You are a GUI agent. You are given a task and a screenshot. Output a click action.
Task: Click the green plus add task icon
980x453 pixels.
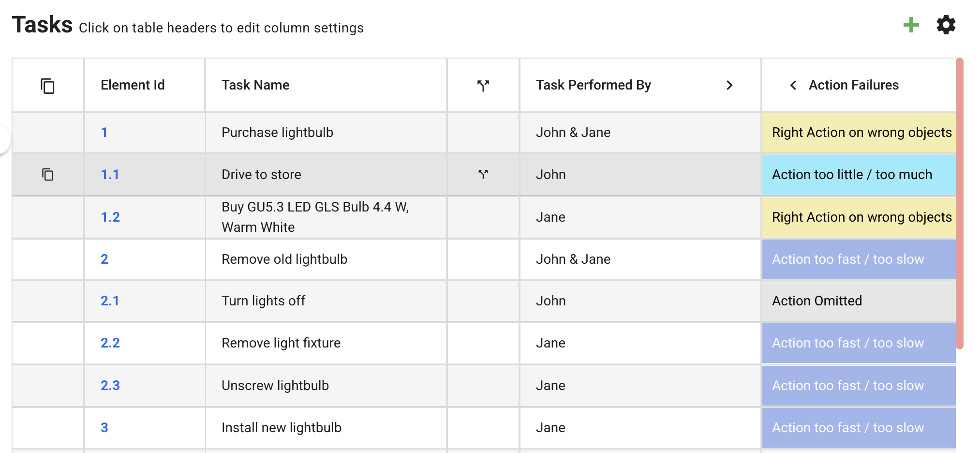pyautogui.click(x=911, y=25)
